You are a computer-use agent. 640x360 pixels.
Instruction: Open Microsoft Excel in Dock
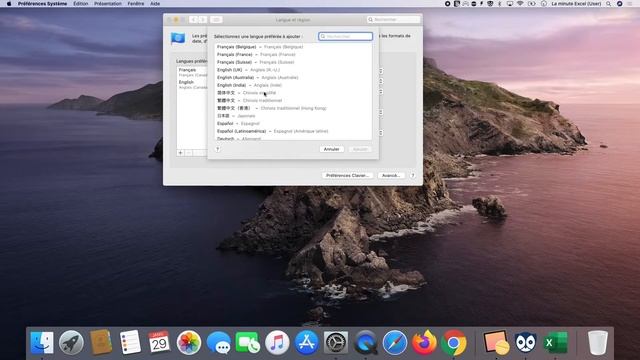[x=555, y=342]
